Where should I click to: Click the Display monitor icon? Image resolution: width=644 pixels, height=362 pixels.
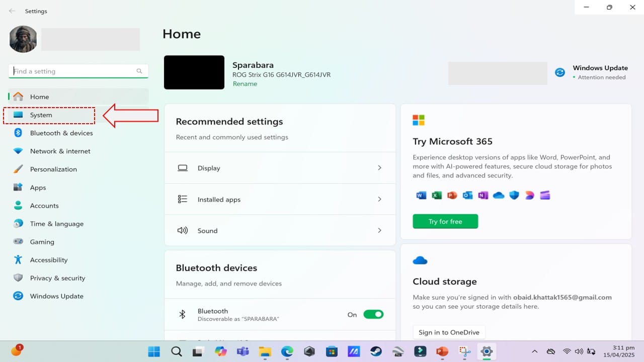pos(183,168)
